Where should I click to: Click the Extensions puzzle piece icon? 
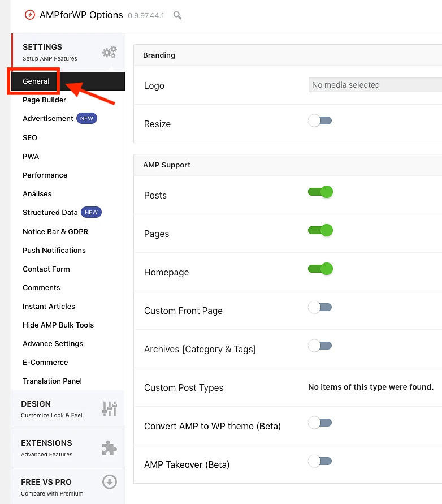(110, 448)
